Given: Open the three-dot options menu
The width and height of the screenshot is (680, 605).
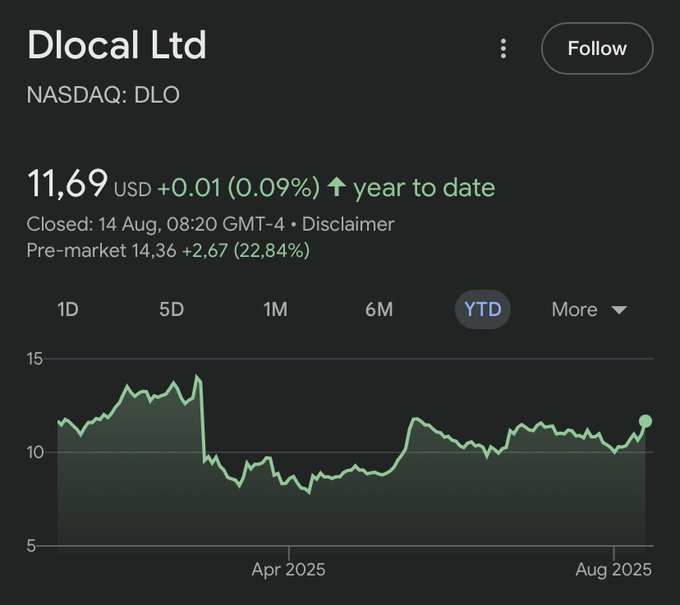Looking at the screenshot, I should point(504,48).
